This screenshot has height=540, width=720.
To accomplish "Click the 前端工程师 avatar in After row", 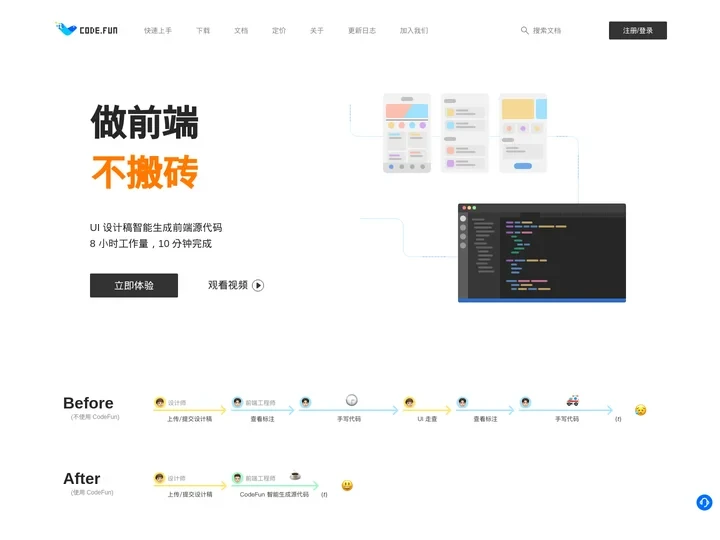I will 237,478.
